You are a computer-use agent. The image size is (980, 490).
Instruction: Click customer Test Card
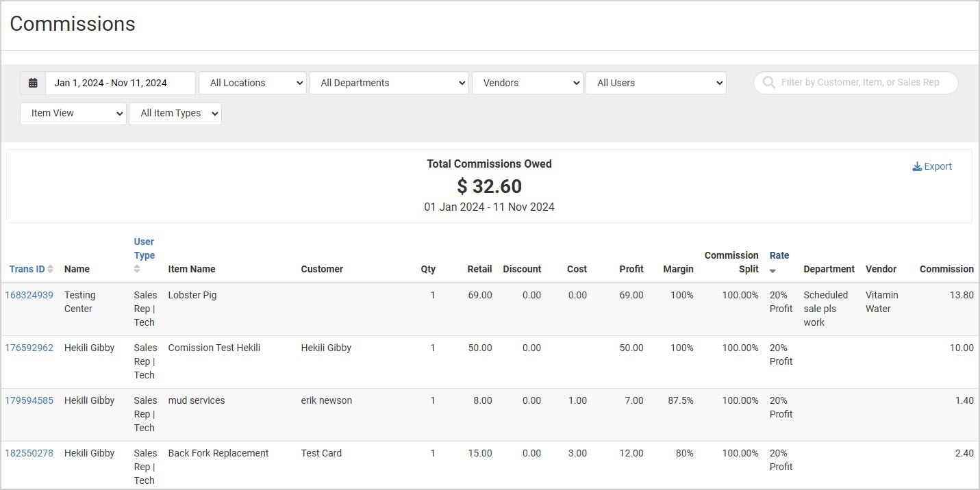pyautogui.click(x=321, y=453)
